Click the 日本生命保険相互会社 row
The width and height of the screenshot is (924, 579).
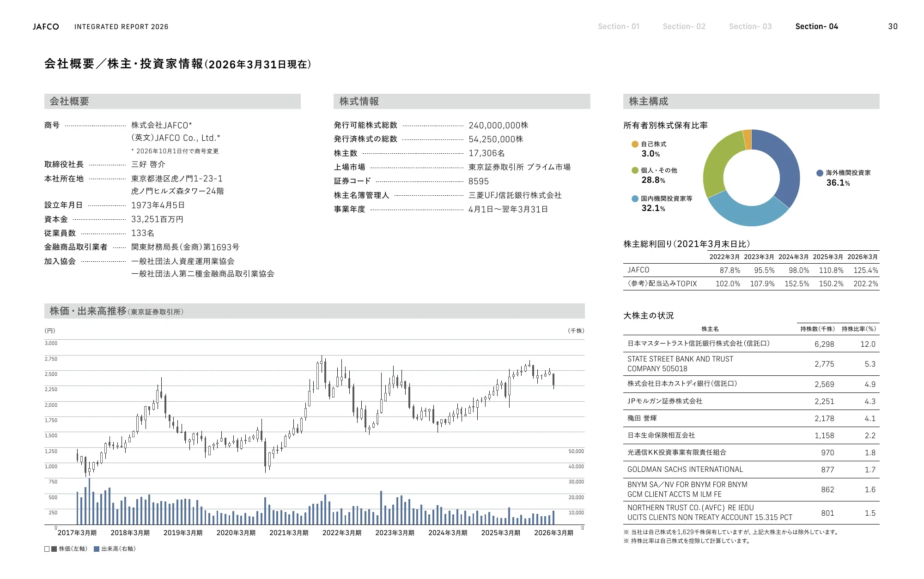[x=751, y=435]
